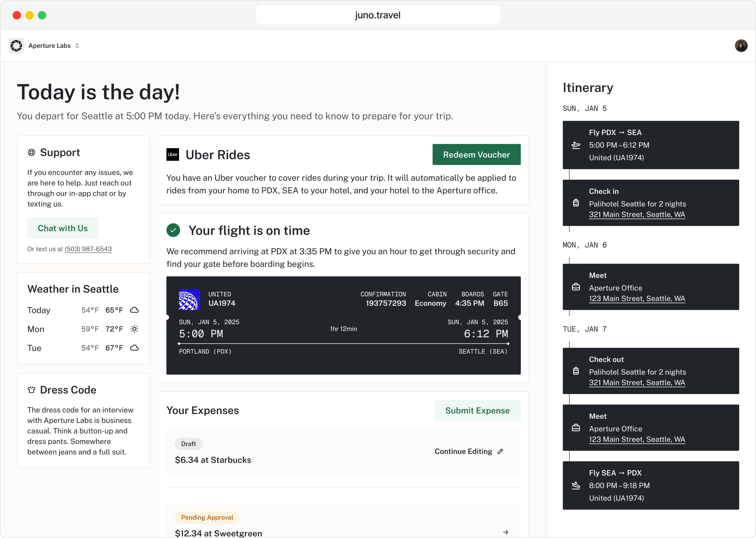Open the profile avatar menu
The image size is (756, 538).
click(741, 45)
